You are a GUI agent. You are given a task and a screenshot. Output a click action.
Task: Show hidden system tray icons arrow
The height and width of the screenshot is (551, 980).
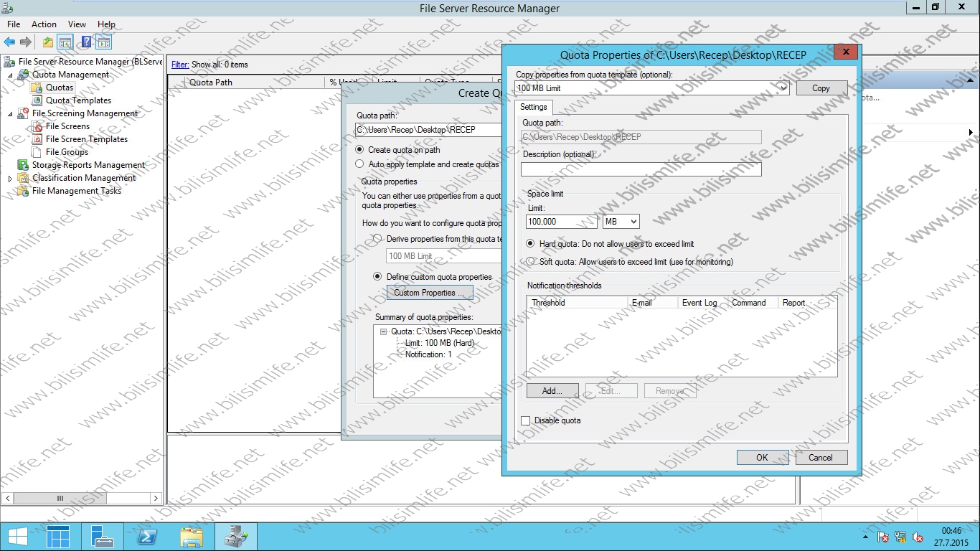coord(867,537)
